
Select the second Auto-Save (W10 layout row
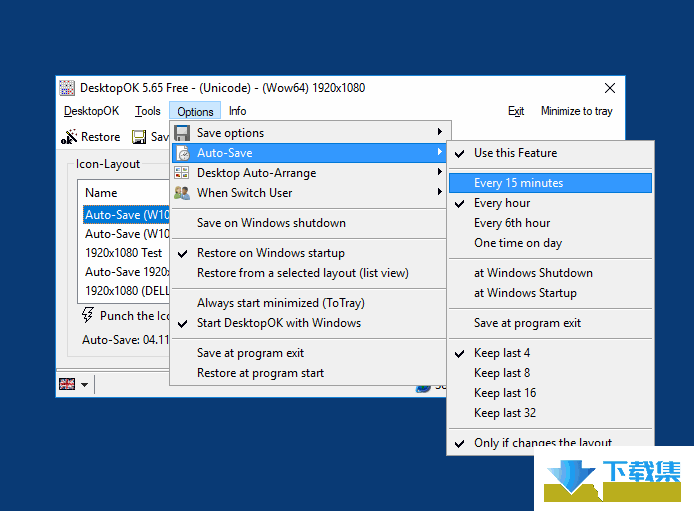coord(126,234)
